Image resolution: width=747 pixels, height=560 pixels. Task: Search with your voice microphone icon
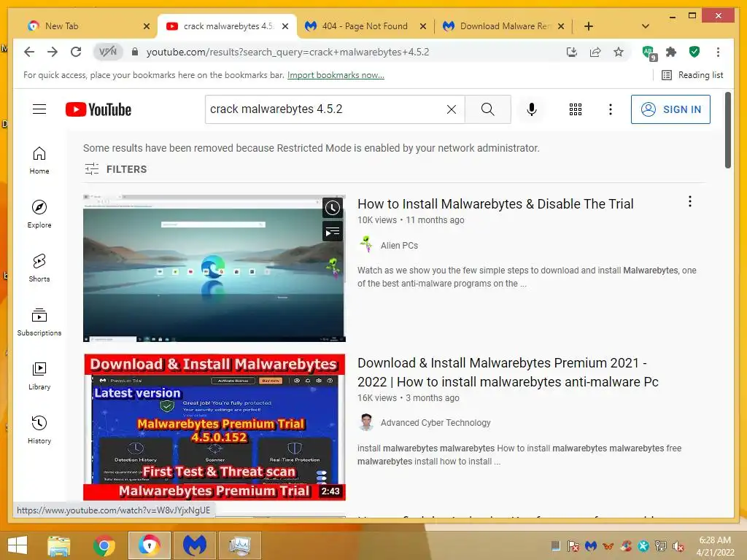coord(532,109)
